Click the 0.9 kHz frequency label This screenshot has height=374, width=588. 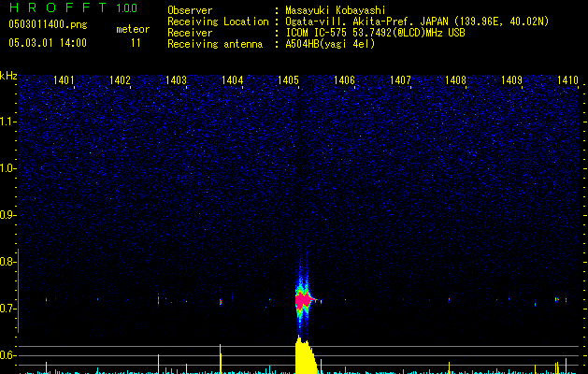(x=7, y=215)
